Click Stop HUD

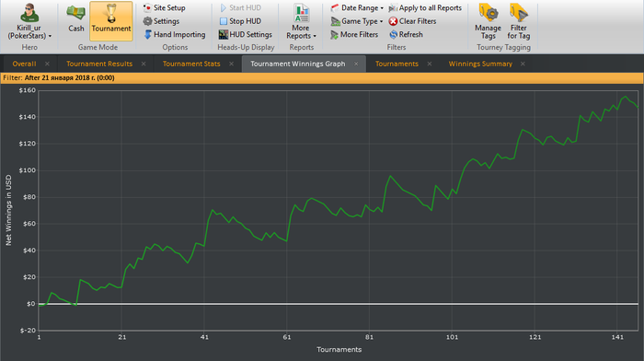[240, 21]
